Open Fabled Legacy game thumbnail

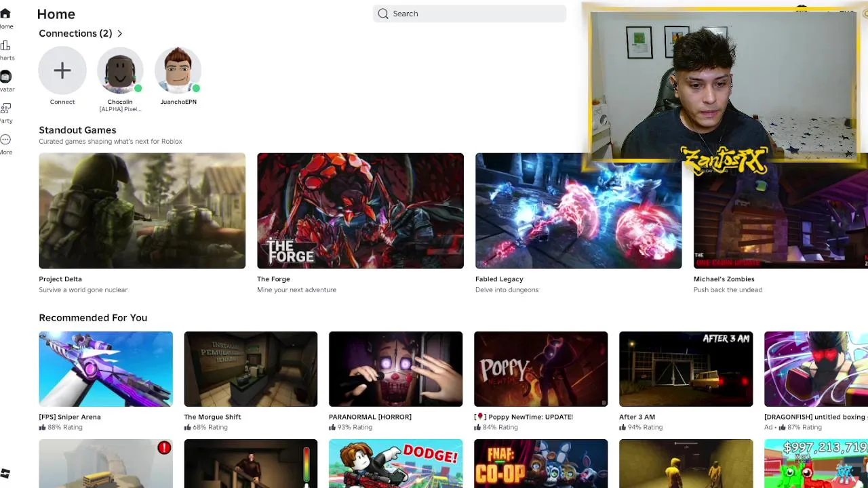[578, 211]
